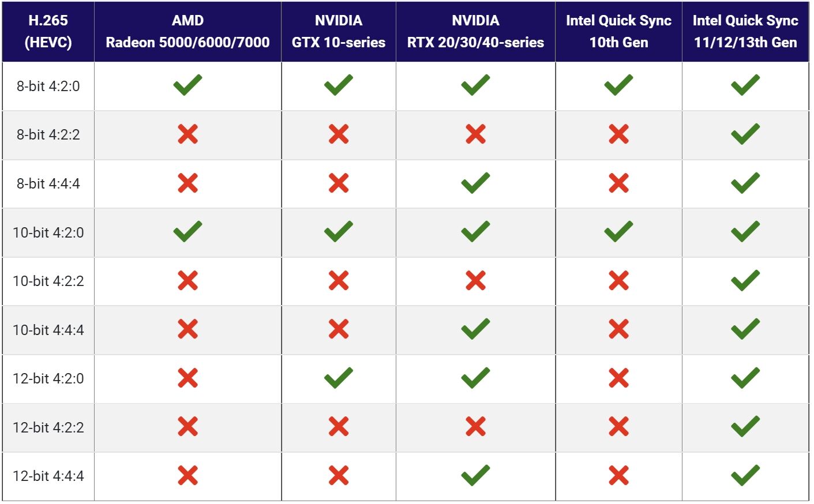Click the AMD Radeon 5000/6000/7000 column header
The image size is (814, 504).
pyautogui.click(x=187, y=31)
